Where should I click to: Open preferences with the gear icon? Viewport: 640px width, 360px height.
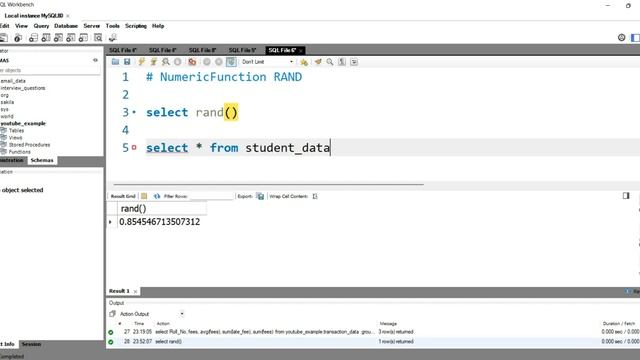tap(621, 38)
